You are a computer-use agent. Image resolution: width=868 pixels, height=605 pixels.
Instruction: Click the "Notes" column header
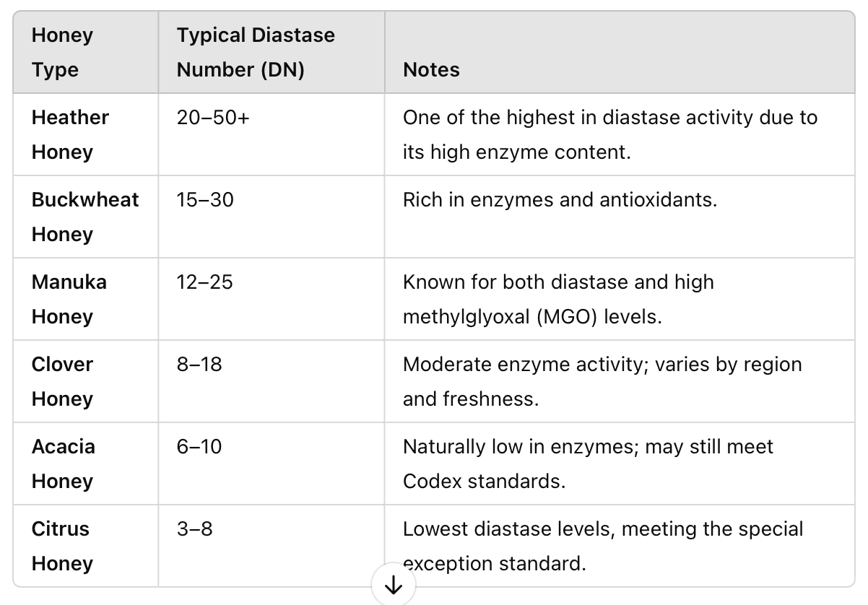pos(431,70)
